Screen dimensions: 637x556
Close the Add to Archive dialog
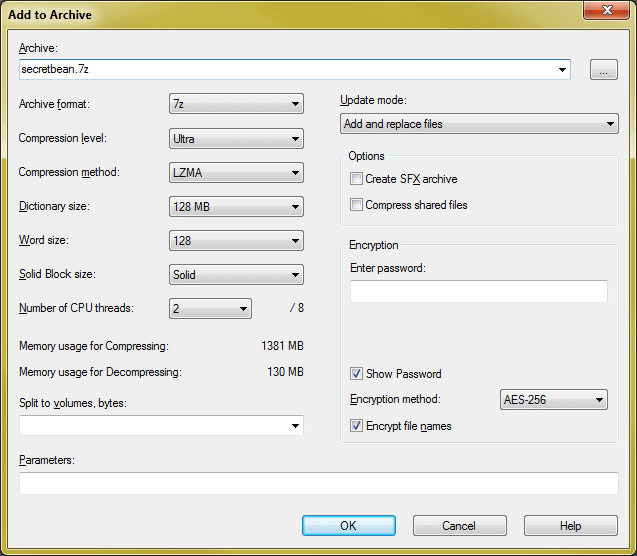tap(607, 10)
